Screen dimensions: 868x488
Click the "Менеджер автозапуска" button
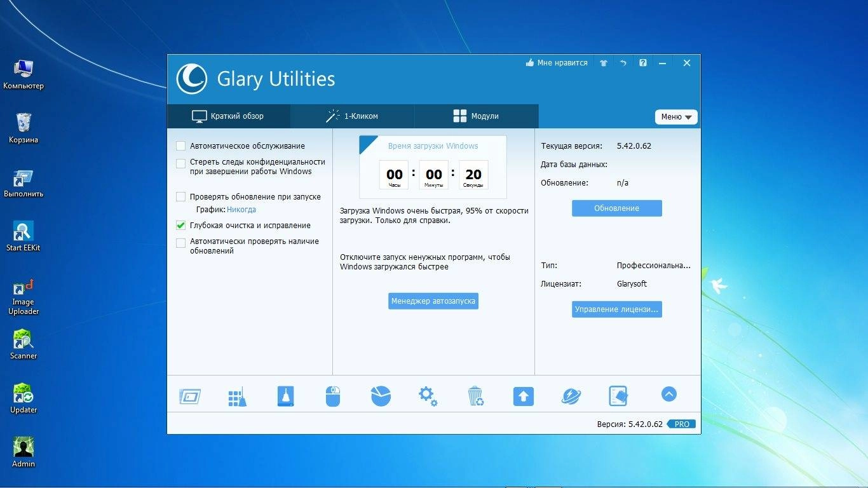point(433,301)
